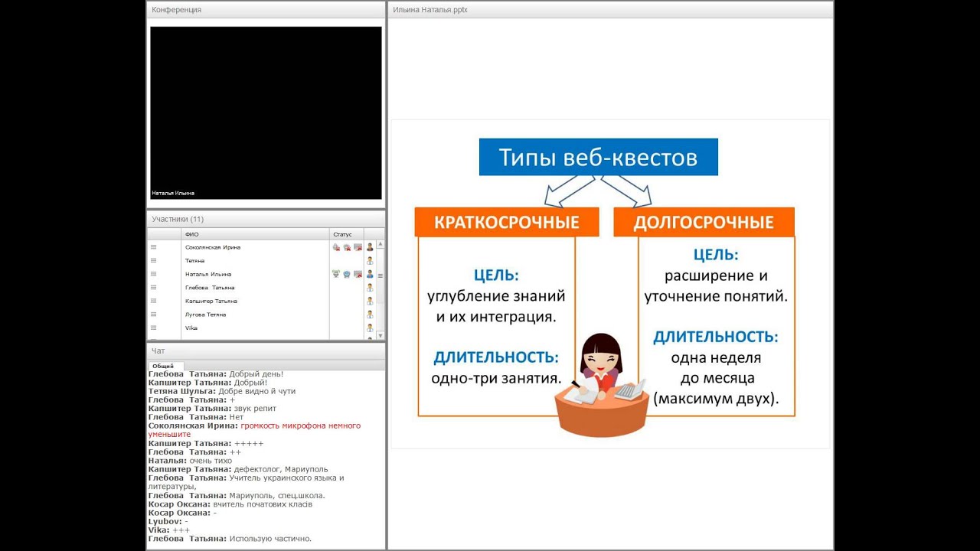The width and height of the screenshot is (980, 551).
Task: Click role avatar icon of Капшитер Татьяна
Action: coord(370,301)
